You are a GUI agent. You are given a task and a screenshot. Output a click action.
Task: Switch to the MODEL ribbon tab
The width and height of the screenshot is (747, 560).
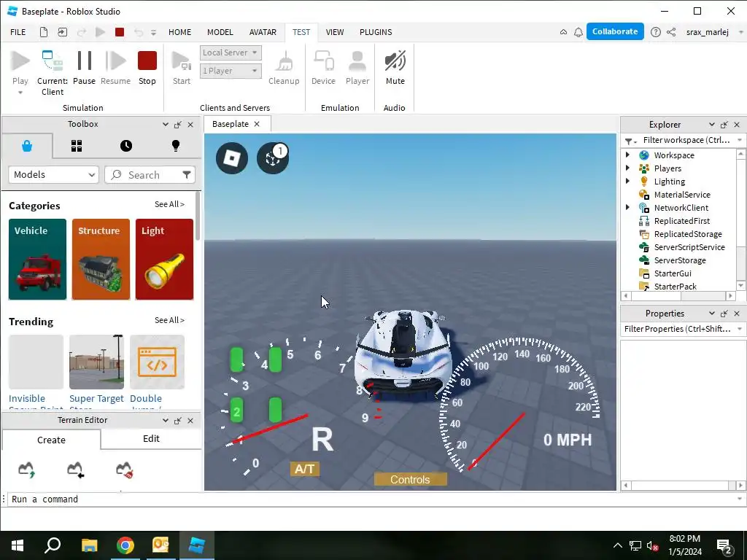pyautogui.click(x=220, y=32)
